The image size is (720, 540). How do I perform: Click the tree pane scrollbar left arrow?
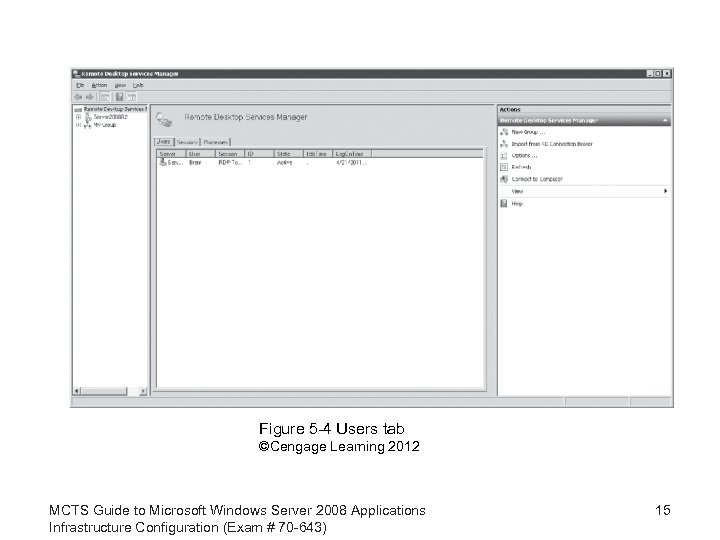tap(77, 391)
